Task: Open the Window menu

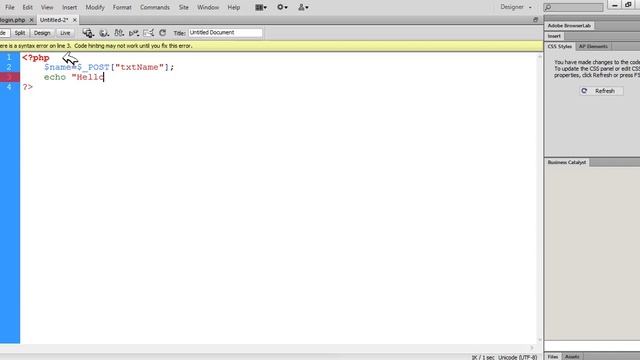Action: (208, 7)
